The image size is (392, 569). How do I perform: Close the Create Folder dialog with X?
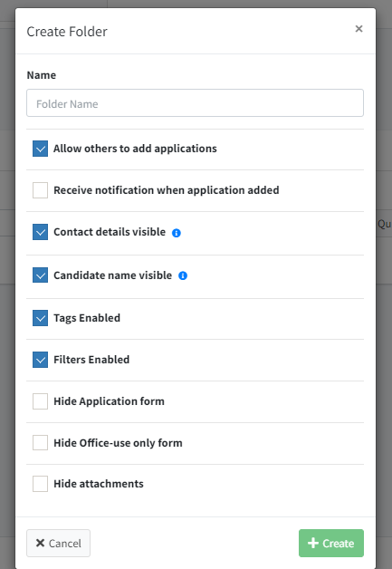(359, 29)
